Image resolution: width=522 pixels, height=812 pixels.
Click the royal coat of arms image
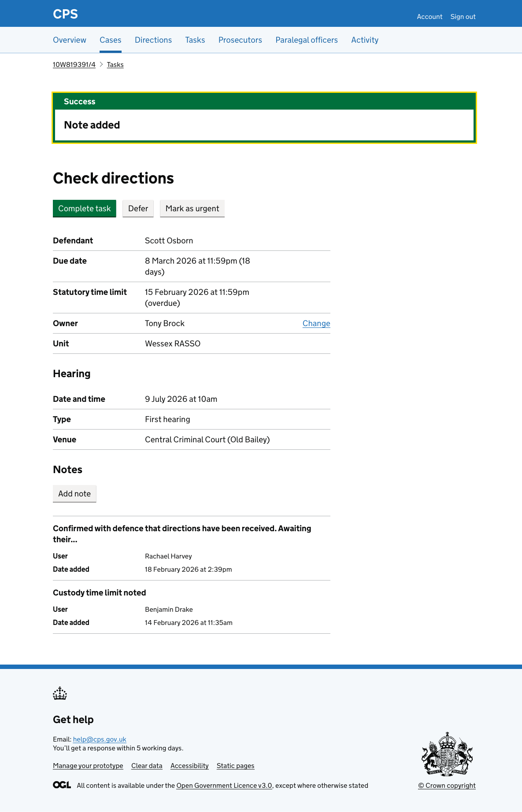pyautogui.click(x=447, y=754)
